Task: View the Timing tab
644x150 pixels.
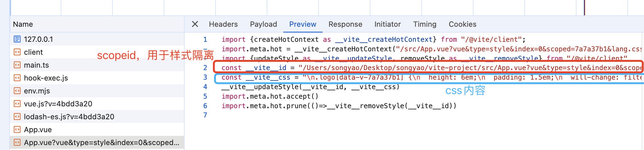Action: point(424,24)
